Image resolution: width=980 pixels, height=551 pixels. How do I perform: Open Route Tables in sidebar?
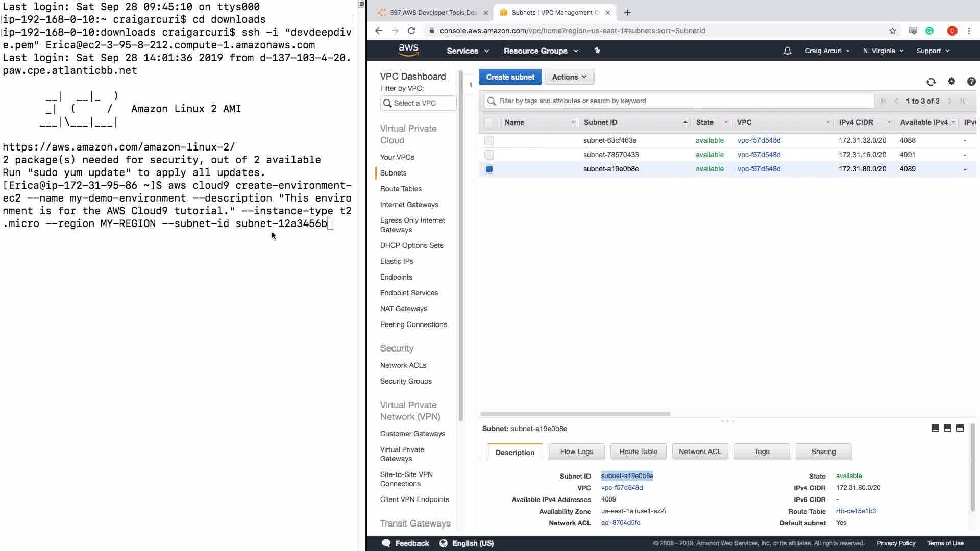pyautogui.click(x=401, y=189)
